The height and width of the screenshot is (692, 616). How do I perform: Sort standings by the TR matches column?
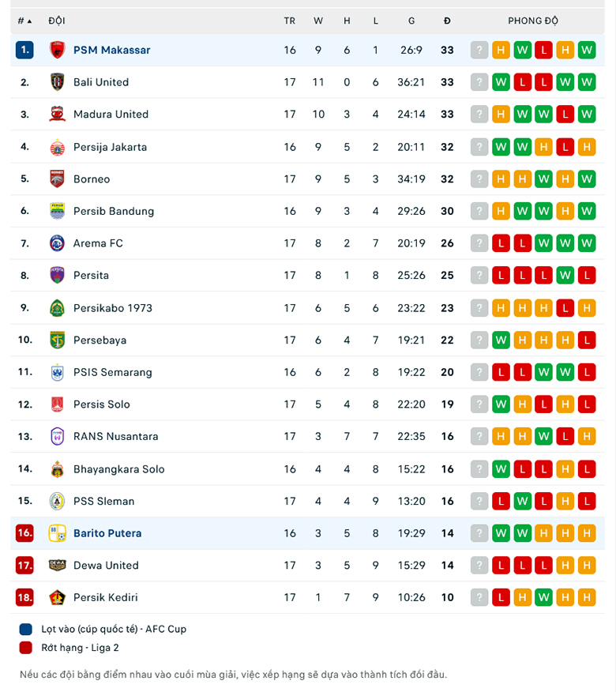point(290,21)
